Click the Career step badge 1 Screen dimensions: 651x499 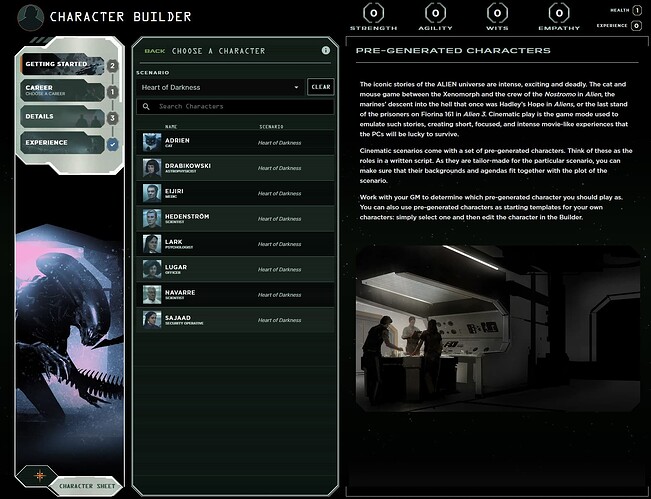pos(112,92)
